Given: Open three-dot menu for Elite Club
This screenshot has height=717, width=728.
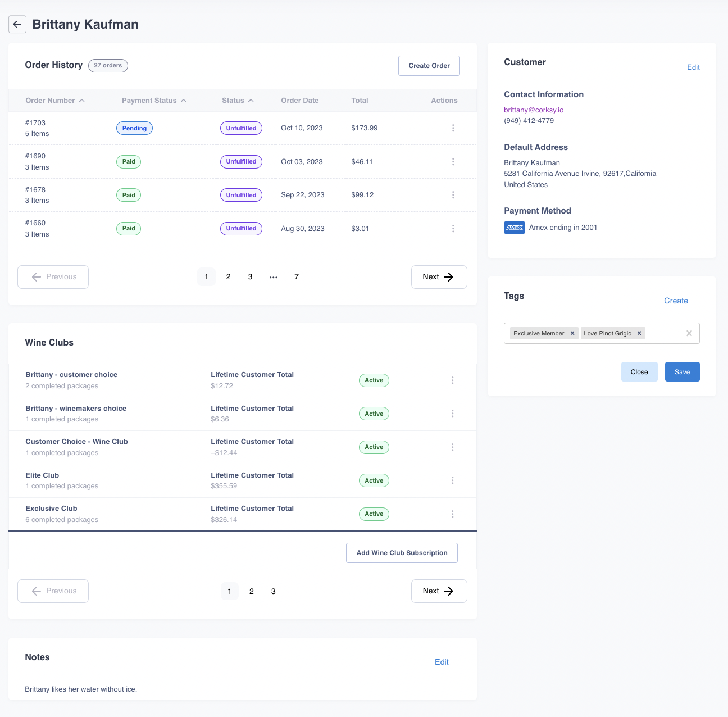Looking at the screenshot, I should click(452, 480).
